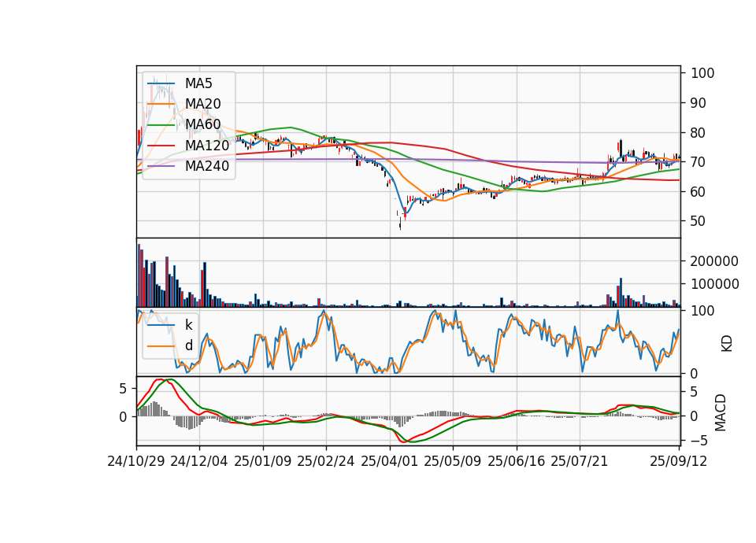The height and width of the screenshot is (543, 756).
Task: Click the d legend label in KD panel
Action: point(188,345)
